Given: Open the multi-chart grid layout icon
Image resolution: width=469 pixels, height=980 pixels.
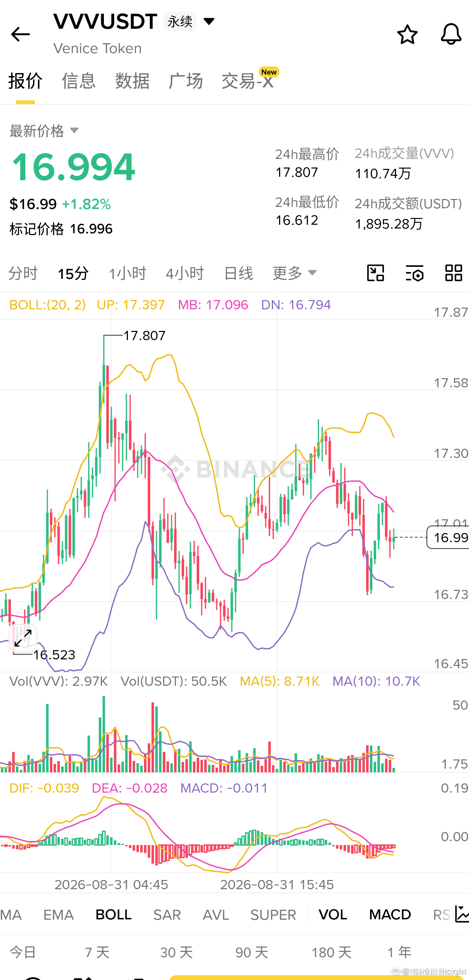Looking at the screenshot, I should (x=454, y=273).
